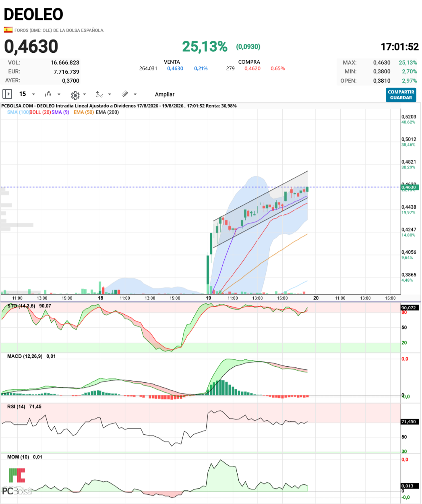Click the Spanish flag icon
Viewport: 422px width, 504px height.
8,30
